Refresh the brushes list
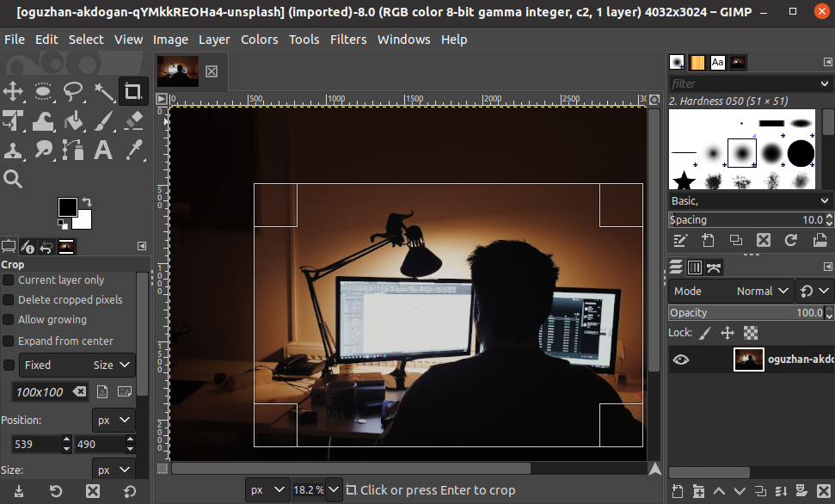This screenshot has width=835, height=504. point(790,241)
